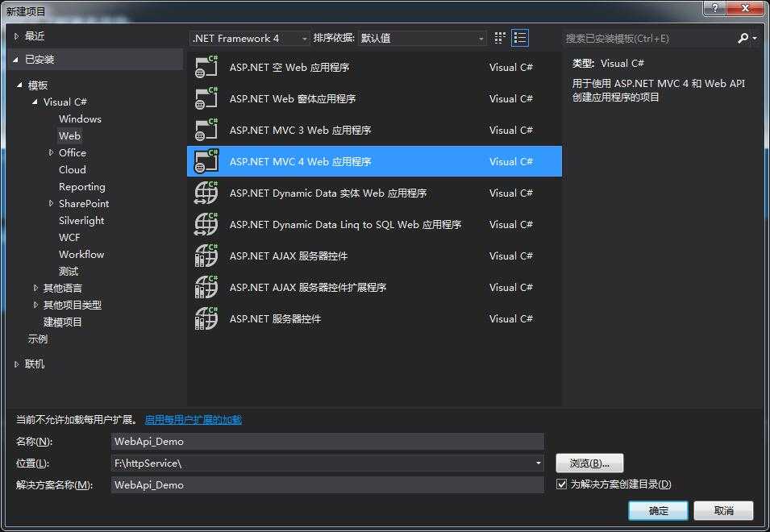Select the WCF category

coord(69,238)
